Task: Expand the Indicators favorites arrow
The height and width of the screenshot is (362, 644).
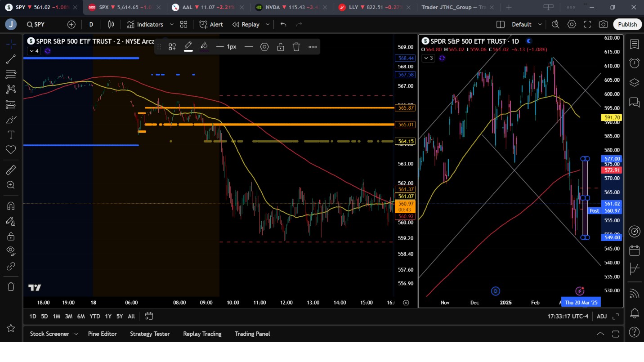Action: pyautogui.click(x=171, y=24)
